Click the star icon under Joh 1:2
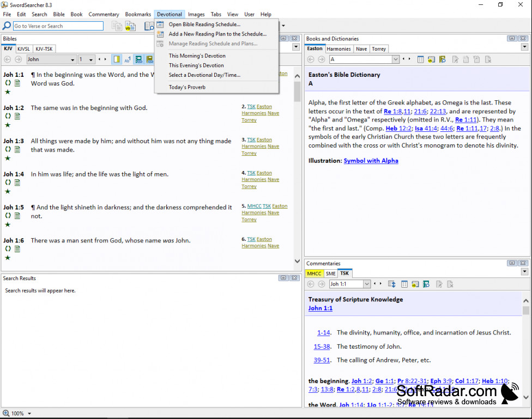 [x=8, y=125]
